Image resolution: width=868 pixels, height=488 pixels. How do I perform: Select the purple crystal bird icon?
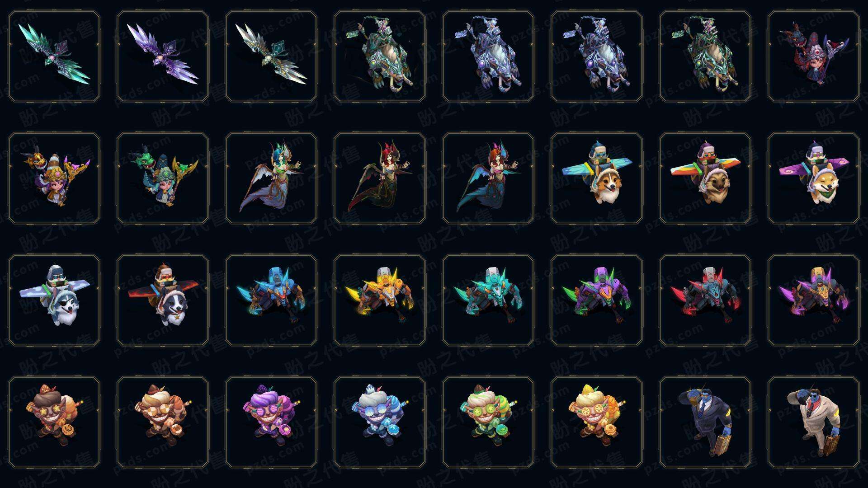(x=163, y=56)
